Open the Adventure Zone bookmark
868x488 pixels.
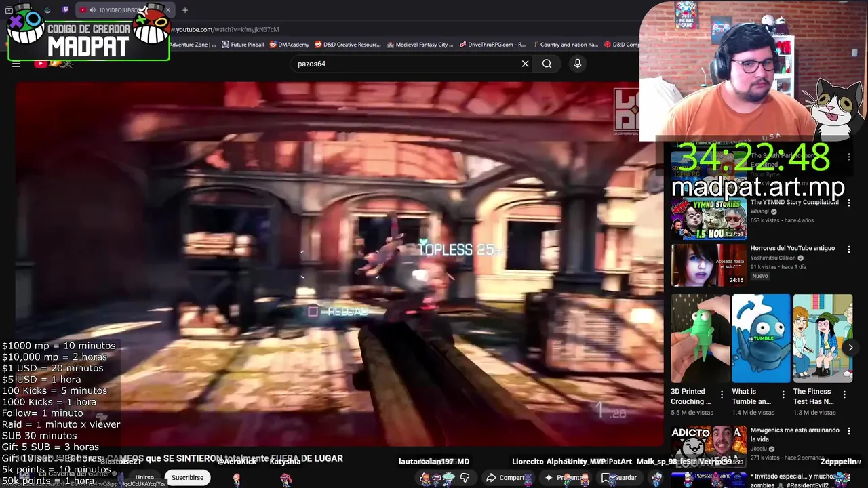click(193, 45)
